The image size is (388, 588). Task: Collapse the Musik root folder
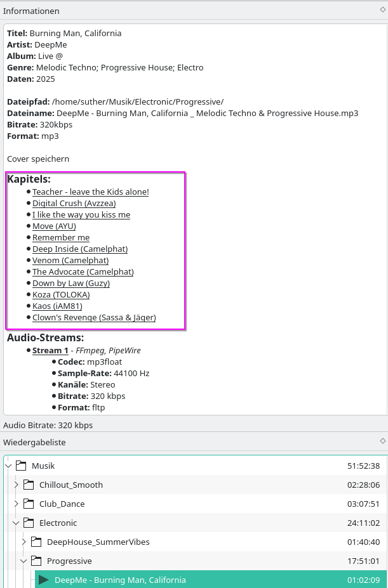click(x=8, y=466)
